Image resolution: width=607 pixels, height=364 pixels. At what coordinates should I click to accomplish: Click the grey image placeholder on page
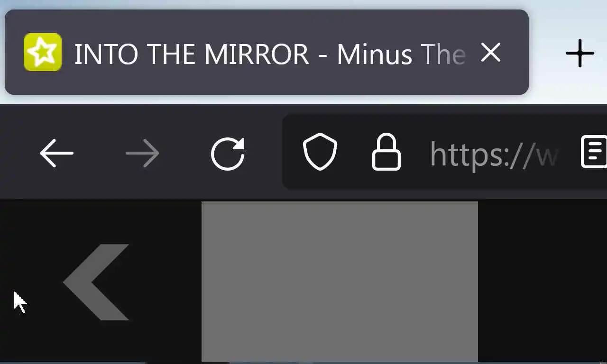pos(340,282)
